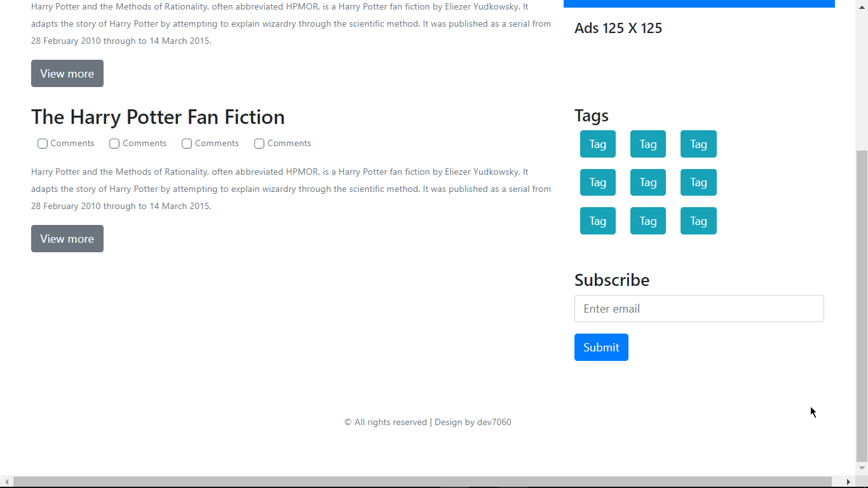
Task: Select the last Tag in the bottom row
Action: point(698,221)
